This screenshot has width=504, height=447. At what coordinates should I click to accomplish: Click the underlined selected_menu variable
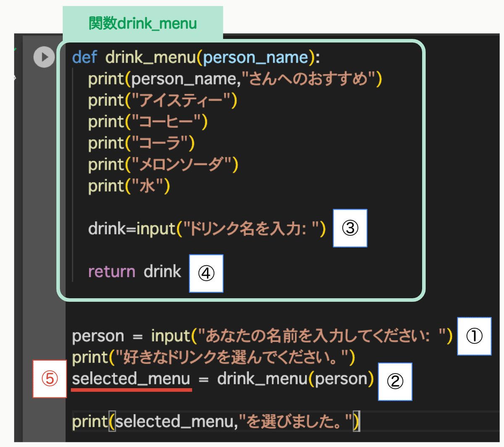(x=131, y=378)
